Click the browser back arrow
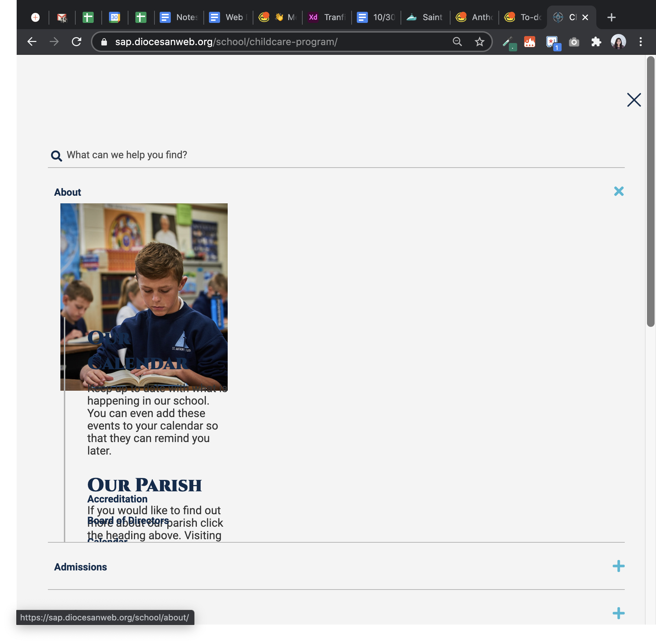Image resolution: width=656 pixels, height=644 pixels. (32, 42)
